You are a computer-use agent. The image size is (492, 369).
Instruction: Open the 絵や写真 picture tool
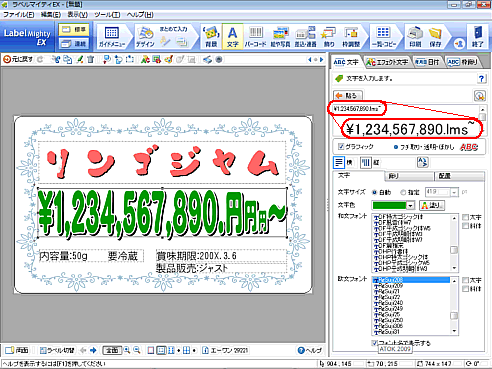point(281,37)
